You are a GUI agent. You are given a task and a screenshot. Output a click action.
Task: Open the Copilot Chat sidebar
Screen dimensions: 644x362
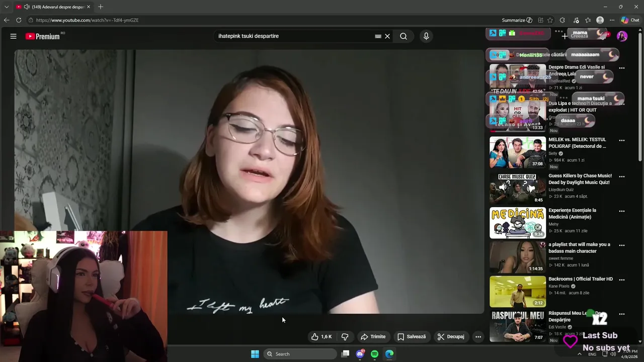click(630, 20)
